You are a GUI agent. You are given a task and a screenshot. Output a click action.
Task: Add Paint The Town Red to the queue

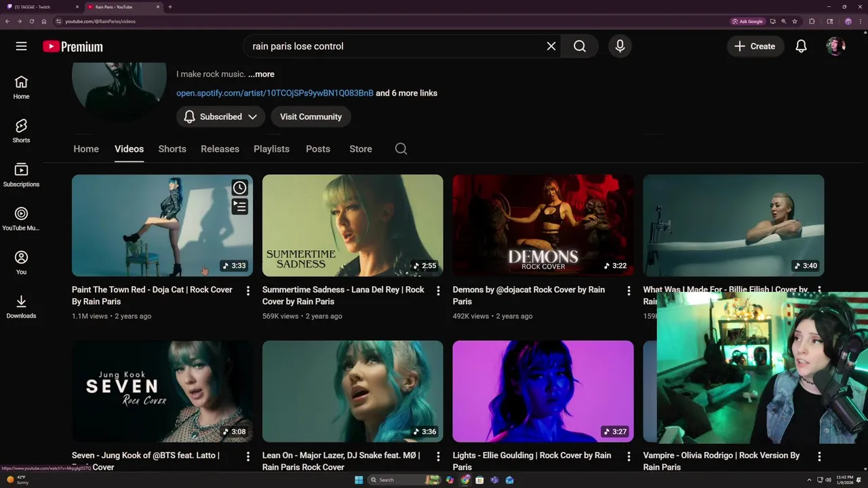click(239, 206)
